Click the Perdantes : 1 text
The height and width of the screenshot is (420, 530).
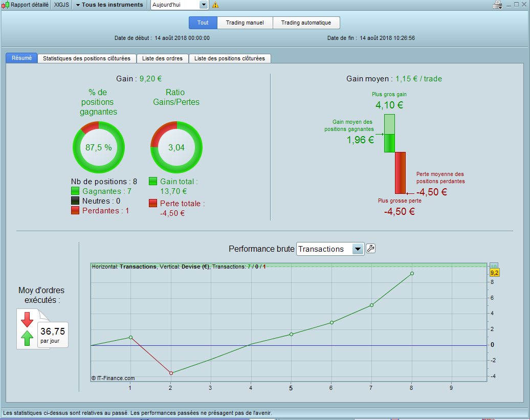pyautogui.click(x=105, y=211)
